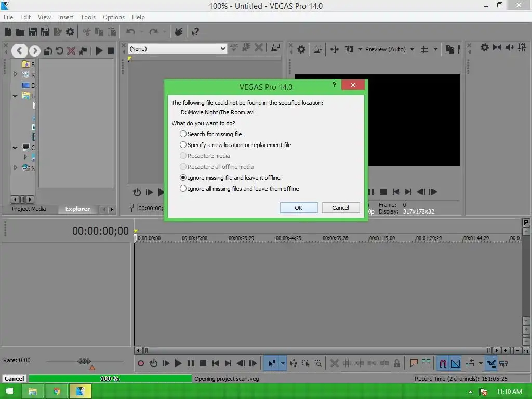Toggle preview on external monitor icon
Viewport: 532px width, 399px height.
pyautogui.click(x=318, y=49)
